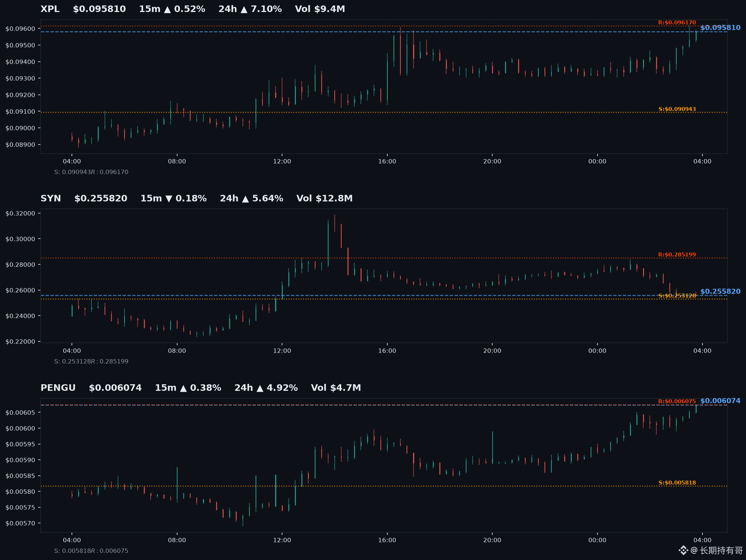Click PENGU y-axis label $0.00590
The width and height of the screenshot is (746, 560).
pyautogui.click(x=20, y=460)
